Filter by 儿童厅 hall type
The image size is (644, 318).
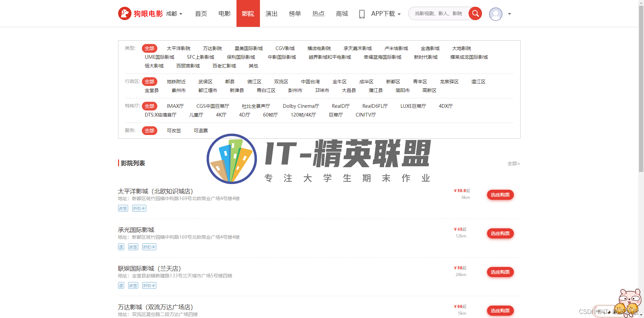(x=196, y=115)
